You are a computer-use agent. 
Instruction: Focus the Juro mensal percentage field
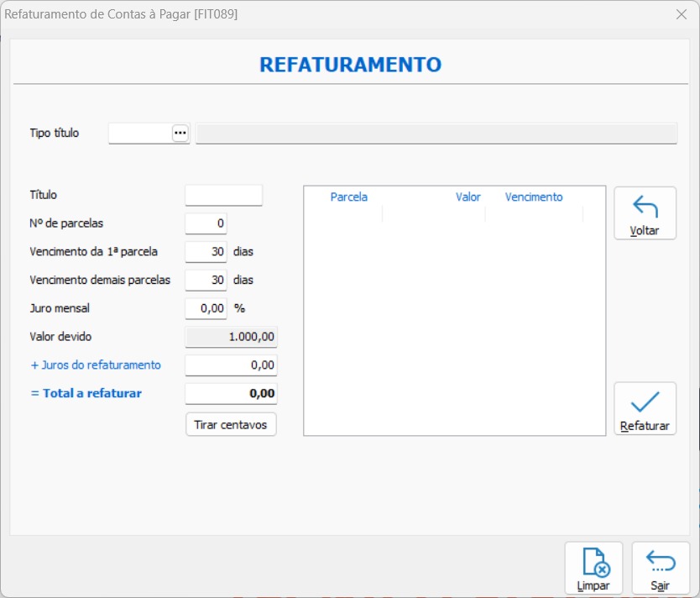point(206,308)
